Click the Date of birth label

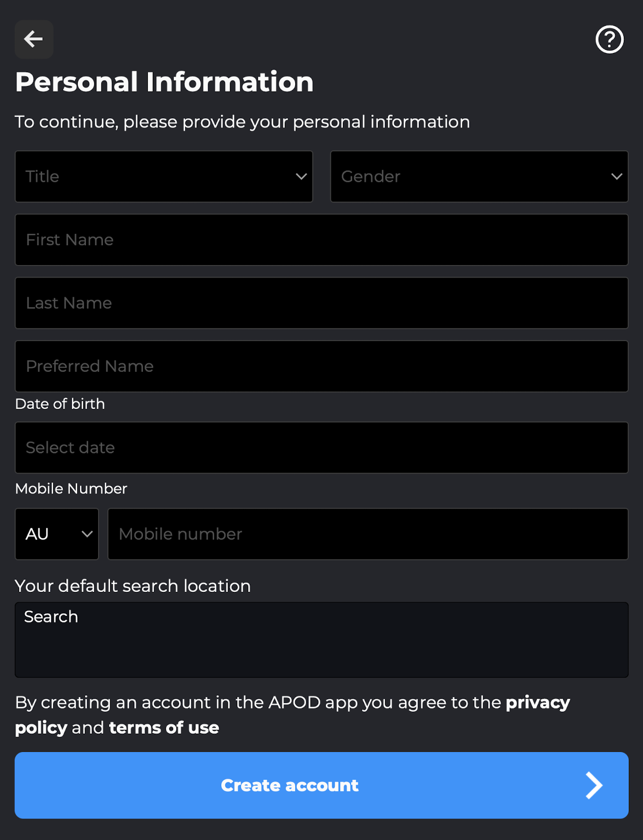[60, 404]
